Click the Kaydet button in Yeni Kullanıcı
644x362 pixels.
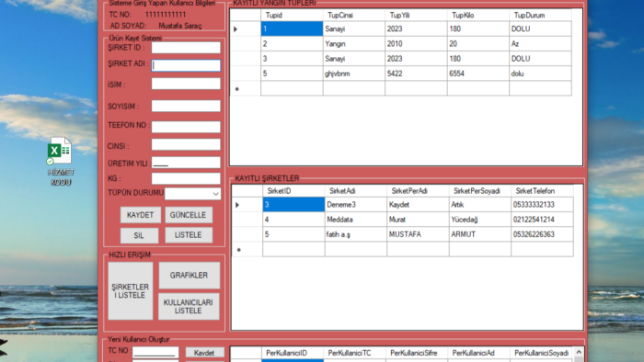pyautogui.click(x=204, y=353)
